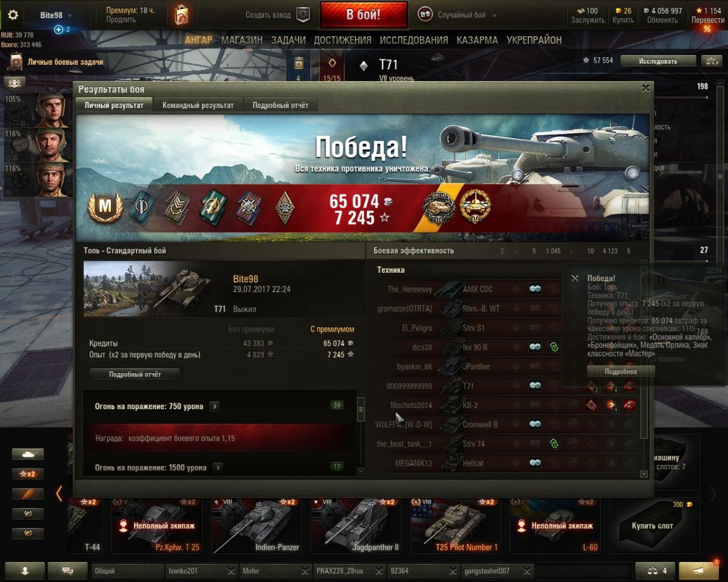Switch to Командный результат tab
This screenshot has height=582, width=728.
[198, 105]
